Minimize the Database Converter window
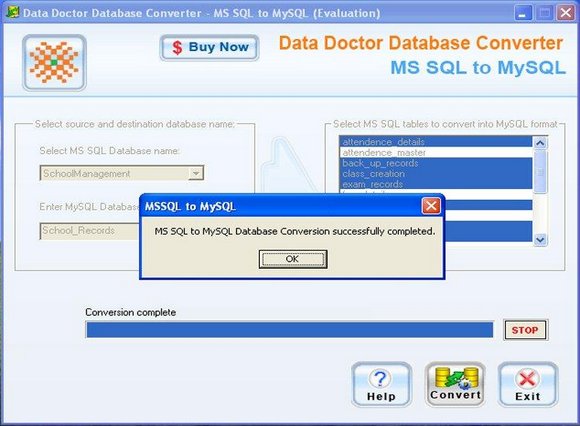This screenshot has width=580, height=426. tap(523, 13)
